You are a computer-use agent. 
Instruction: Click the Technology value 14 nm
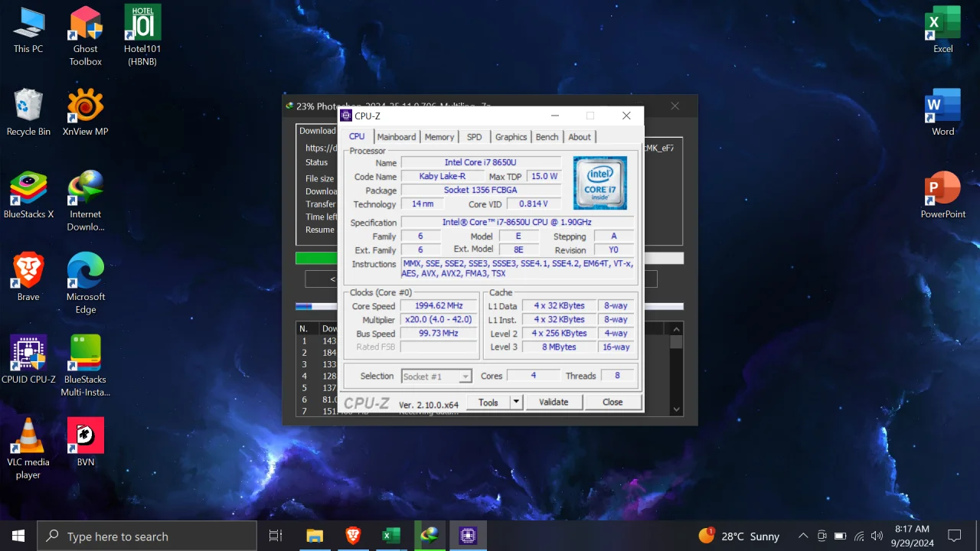(x=423, y=204)
